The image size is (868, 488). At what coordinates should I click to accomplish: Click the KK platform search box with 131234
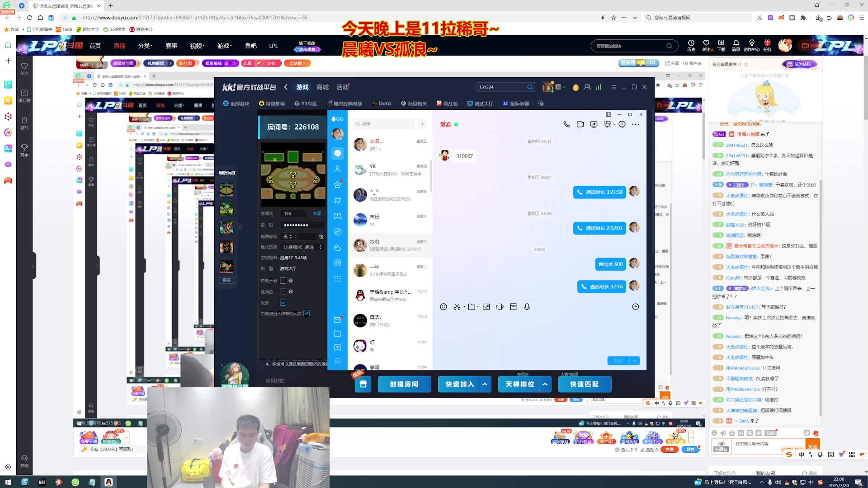pyautogui.click(x=506, y=87)
